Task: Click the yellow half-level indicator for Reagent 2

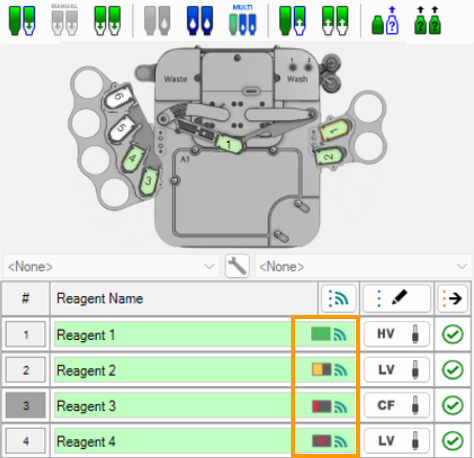Action: click(321, 370)
